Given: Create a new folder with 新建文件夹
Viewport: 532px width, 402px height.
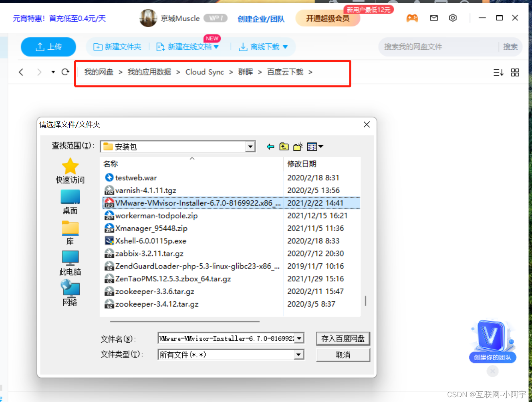Looking at the screenshot, I should click(x=117, y=47).
